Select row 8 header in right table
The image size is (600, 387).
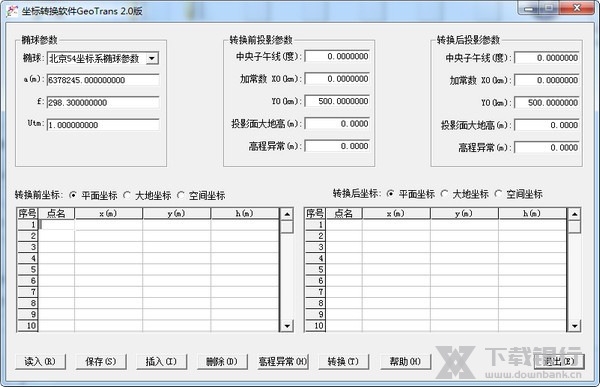click(316, 303)
